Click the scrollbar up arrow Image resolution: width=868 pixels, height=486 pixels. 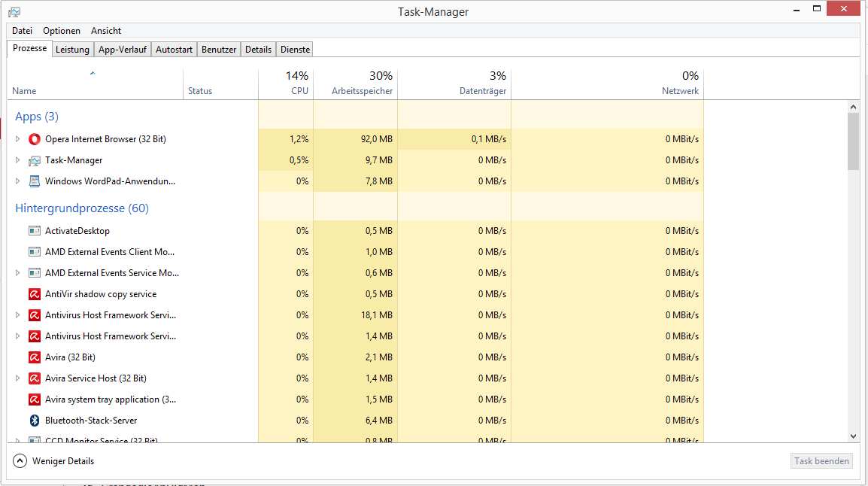(x=853, y=107)
